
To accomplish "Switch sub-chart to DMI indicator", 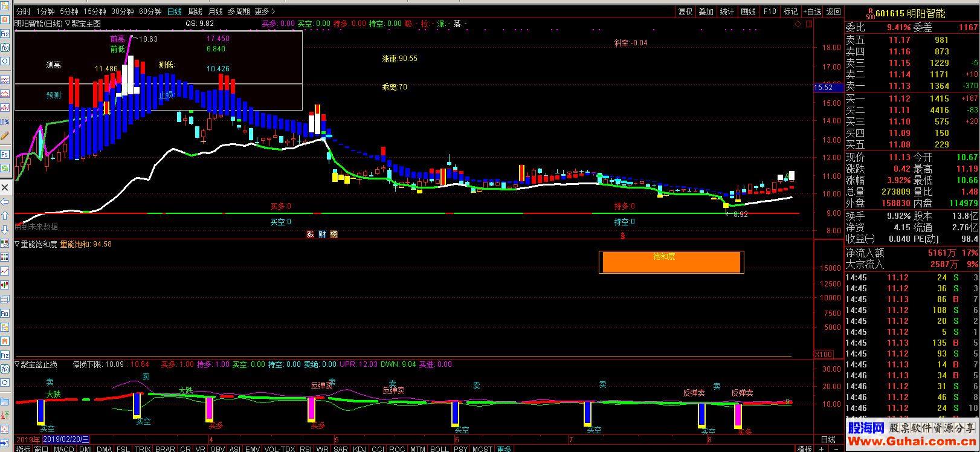I will point(86,448).
